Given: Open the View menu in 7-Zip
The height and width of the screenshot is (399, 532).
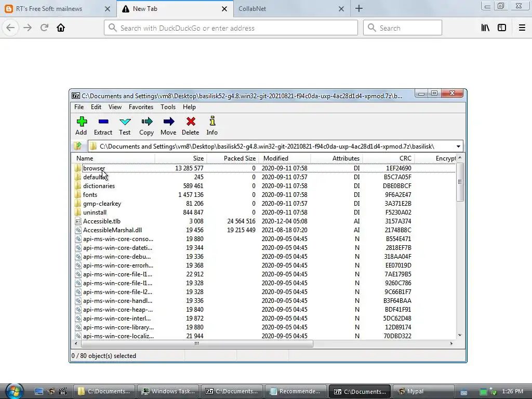Looking at the screenshot, I should 115,107.
